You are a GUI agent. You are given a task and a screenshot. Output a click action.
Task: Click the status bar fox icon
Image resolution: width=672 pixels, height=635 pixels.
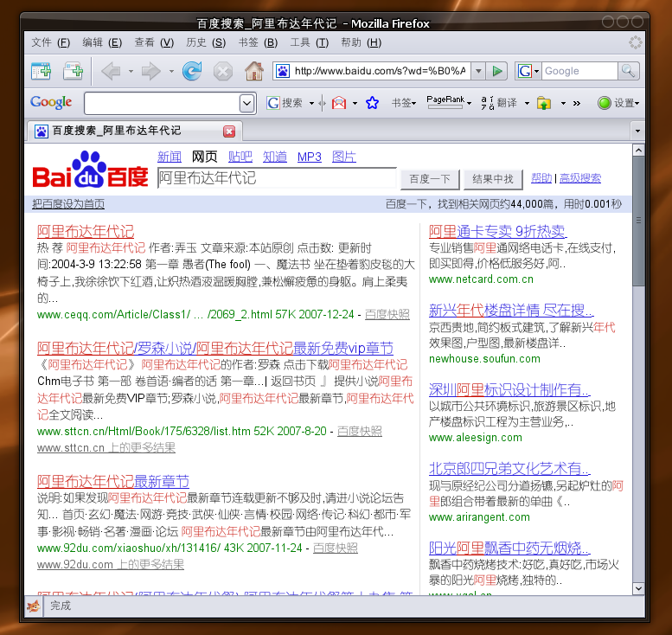coord(34,606)
